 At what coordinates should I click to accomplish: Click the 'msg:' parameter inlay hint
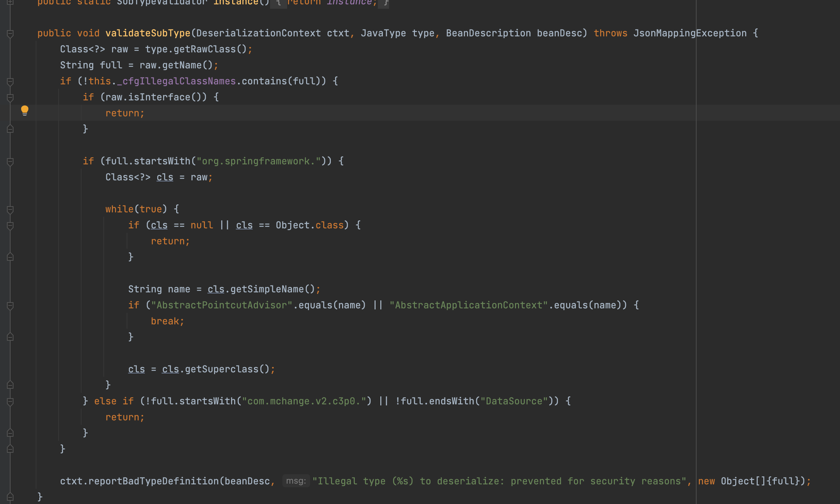tap(296, 481)
